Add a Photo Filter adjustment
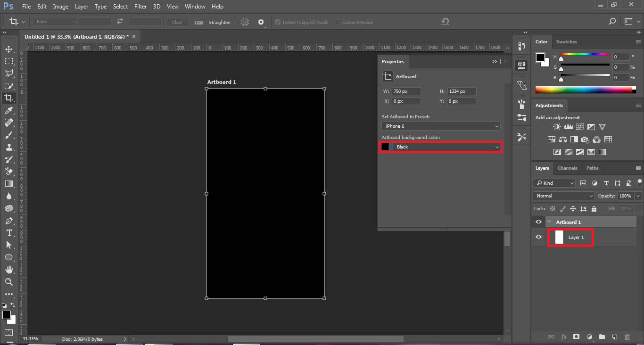The height and width of the screenshot is (345, 644). pos(585,140)
